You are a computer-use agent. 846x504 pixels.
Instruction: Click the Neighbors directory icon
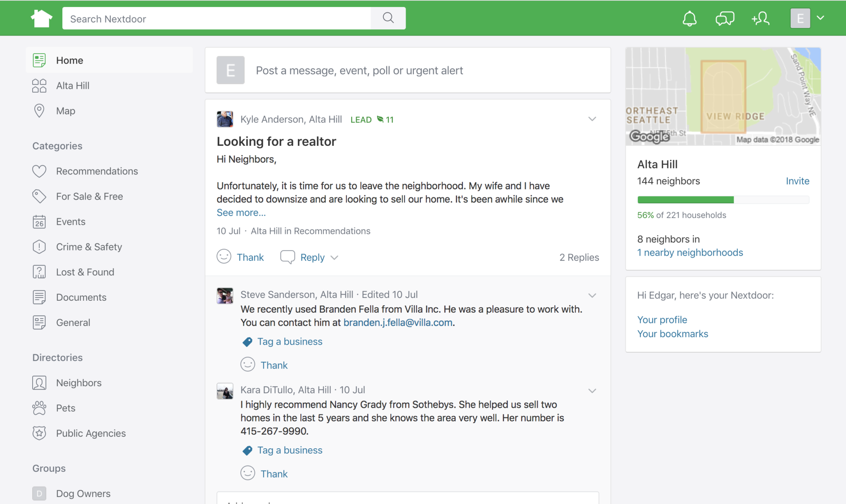pos(39,383)
